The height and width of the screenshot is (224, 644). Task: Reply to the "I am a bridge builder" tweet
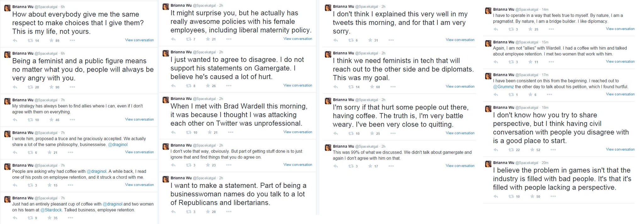click(x=496, y=29)
